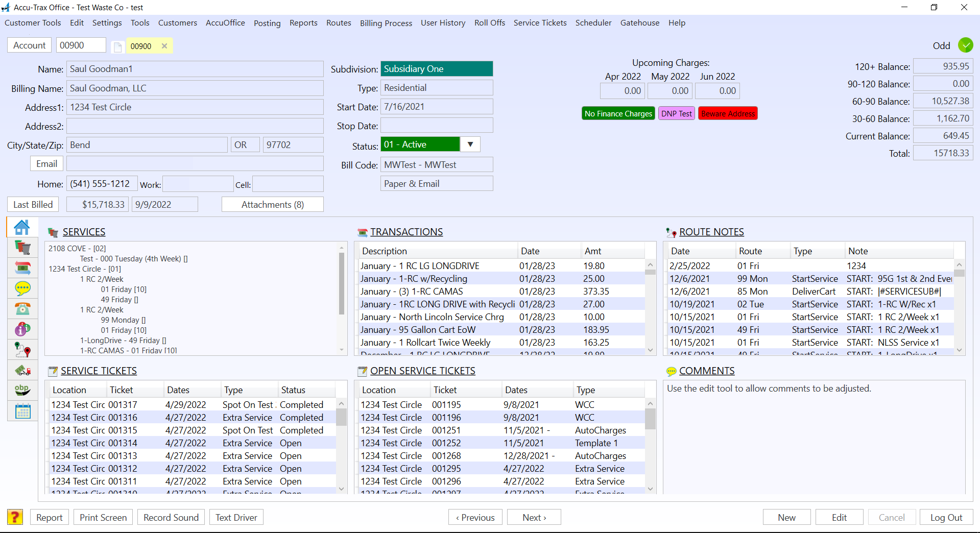
Task: Open the info circles sidebar tab
Action: coord(22,329)
